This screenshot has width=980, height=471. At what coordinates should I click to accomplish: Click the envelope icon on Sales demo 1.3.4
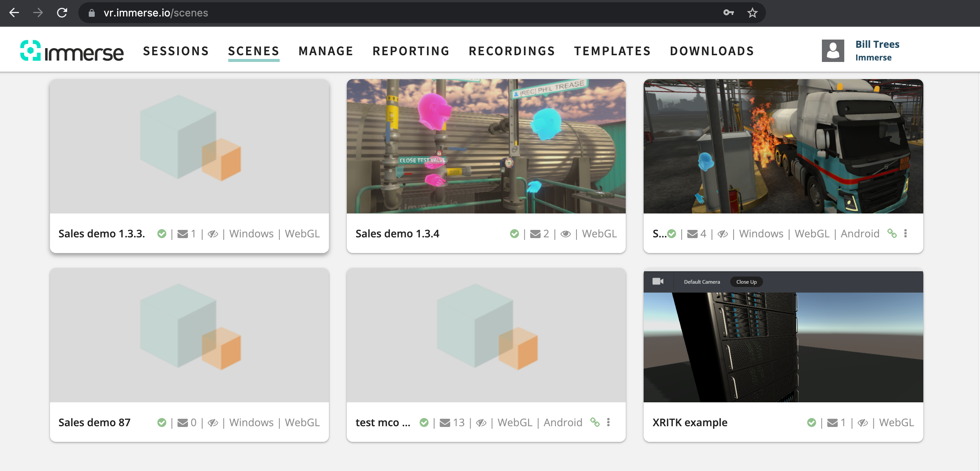535,234
